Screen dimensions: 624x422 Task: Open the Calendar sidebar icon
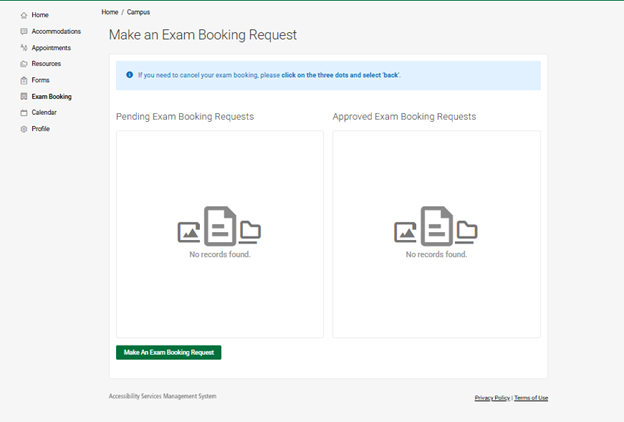coord(24,113)
